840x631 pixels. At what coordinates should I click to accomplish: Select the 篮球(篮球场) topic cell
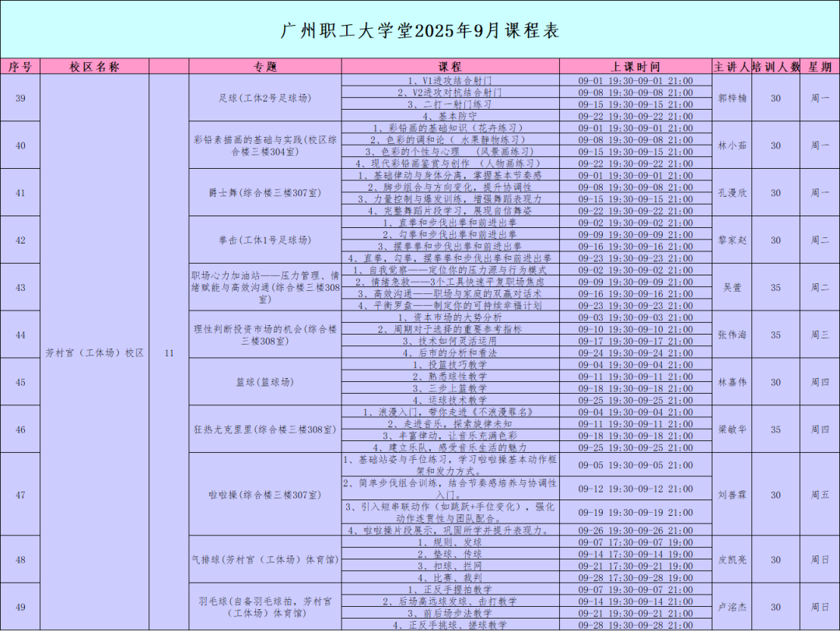point(265,382)
